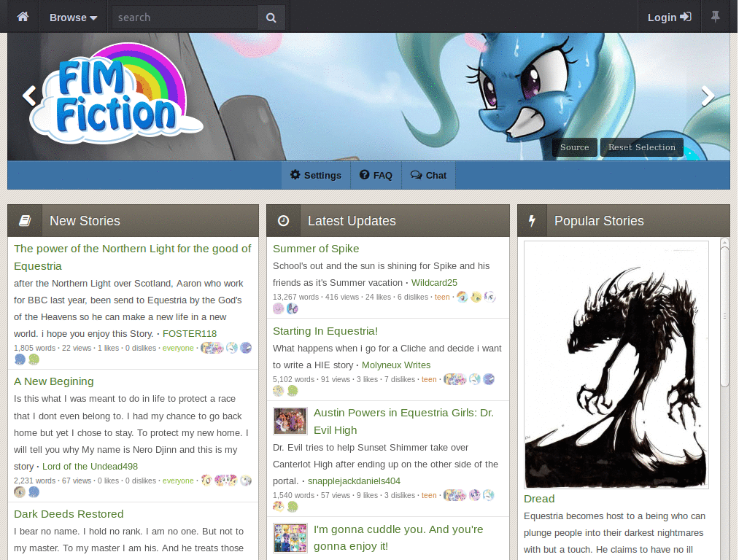Image resolution: width=747 pixels, height=560 pixels.
Task: Open the Latest Updates heading
Action: [352, 221]
